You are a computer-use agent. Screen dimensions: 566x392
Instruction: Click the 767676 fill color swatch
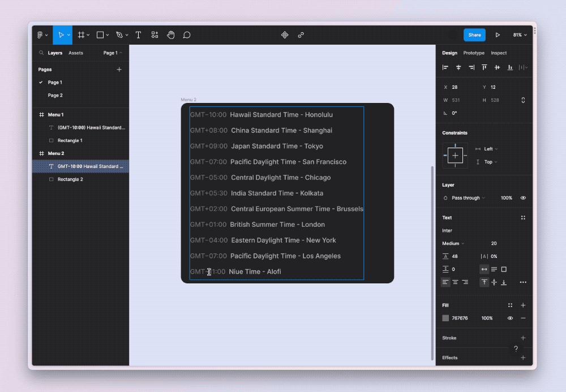(x=445, y=318)
